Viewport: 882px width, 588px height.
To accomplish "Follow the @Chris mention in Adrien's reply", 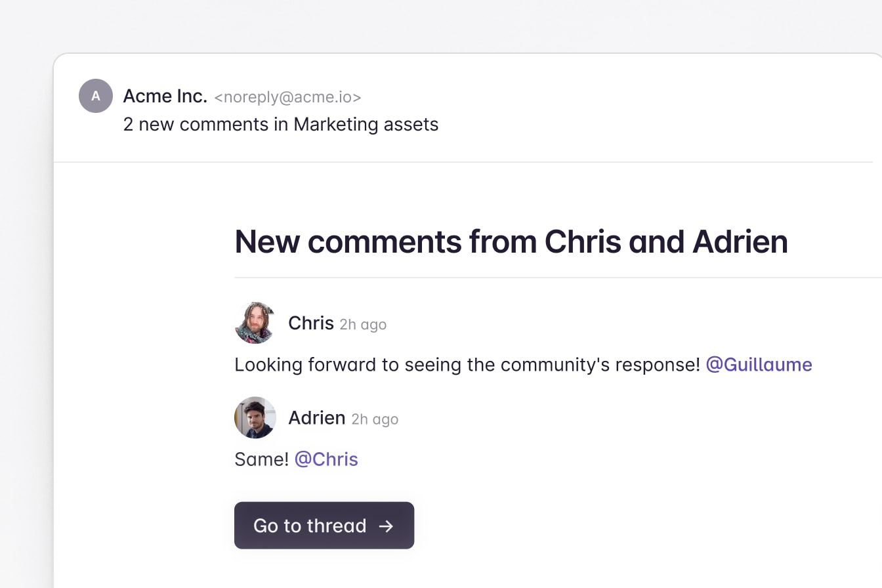I will click(x=326, y=459).
